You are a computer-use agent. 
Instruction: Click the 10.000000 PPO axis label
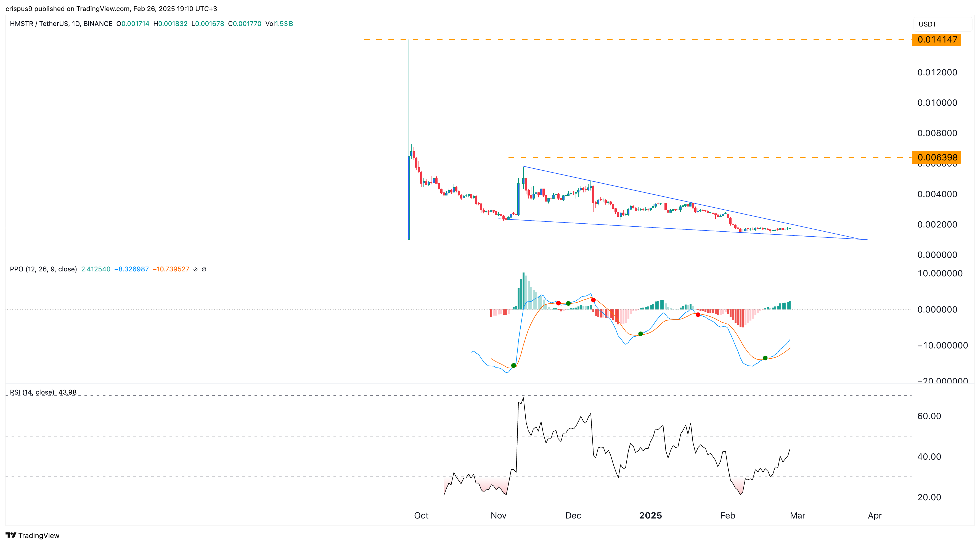click(x=940, y=273)
